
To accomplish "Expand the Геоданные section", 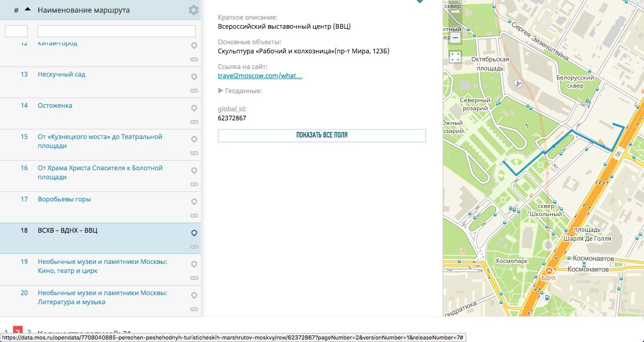I will 240,91.
